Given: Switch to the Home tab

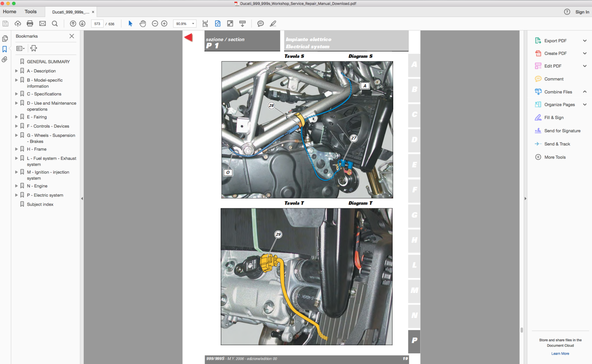Looking at the screenshot, I should [x=10, y=12].
